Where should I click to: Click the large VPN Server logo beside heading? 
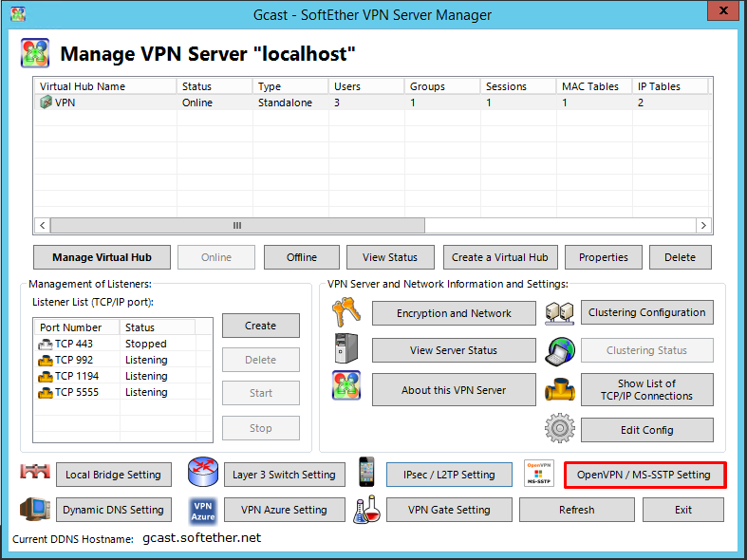tap(35, 53)
